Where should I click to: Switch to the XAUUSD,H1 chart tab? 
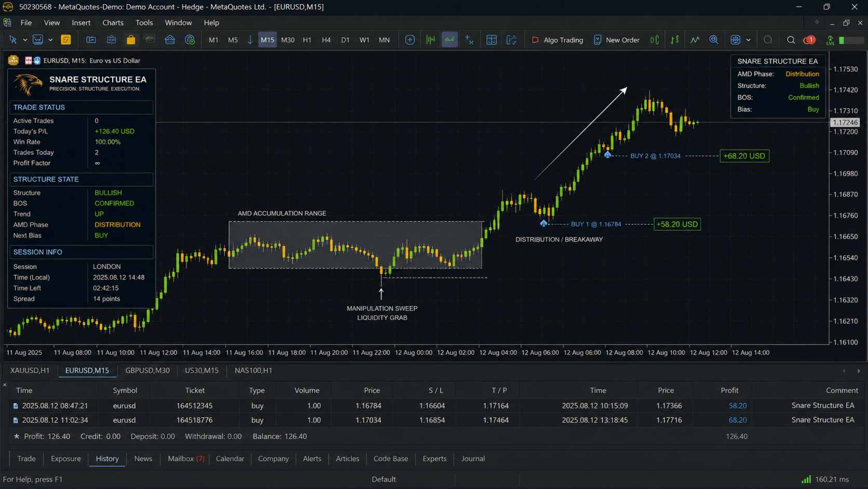point(30,370)
